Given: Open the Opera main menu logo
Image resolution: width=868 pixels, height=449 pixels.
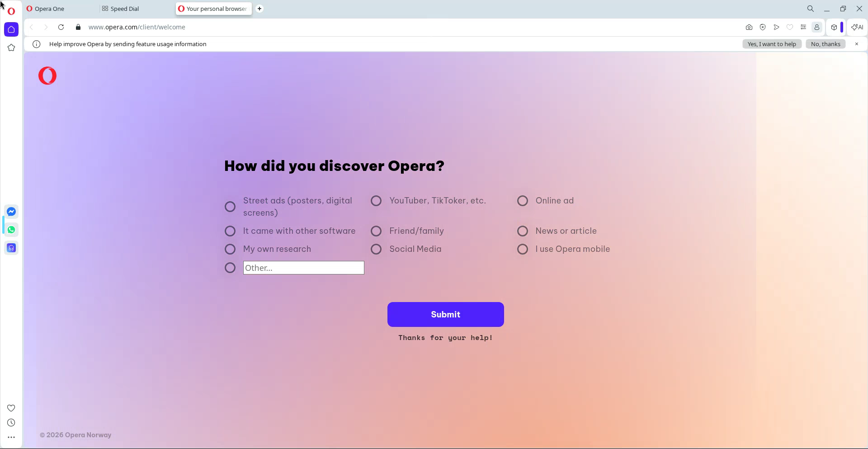Looking at the screenshot, I should [11, 11].
